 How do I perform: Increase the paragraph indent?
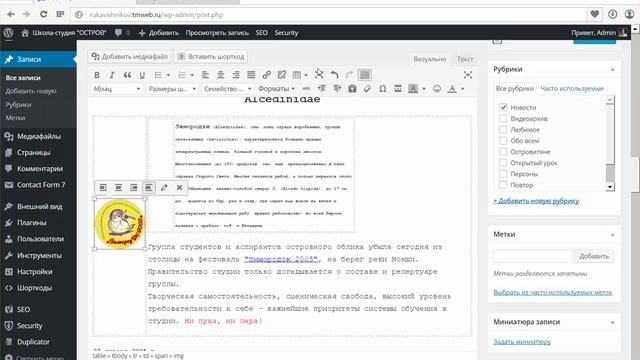pyautogui.click(x=337, y=89)
